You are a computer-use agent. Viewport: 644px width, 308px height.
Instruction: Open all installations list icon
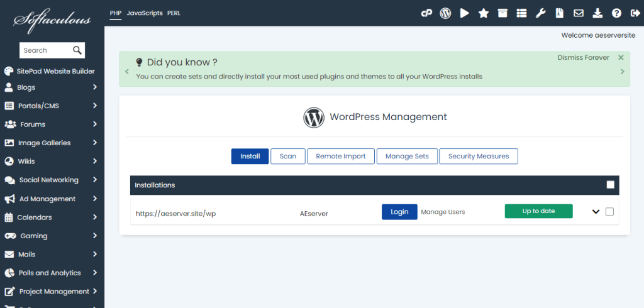pyautogui.click(x=521, y=13)
